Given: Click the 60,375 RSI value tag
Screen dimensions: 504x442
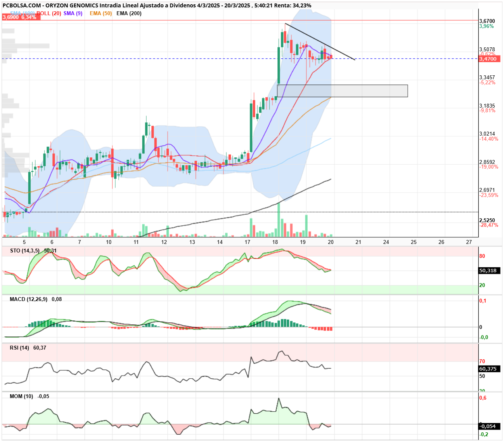Looking at the screenshot, I should (490, 369).
